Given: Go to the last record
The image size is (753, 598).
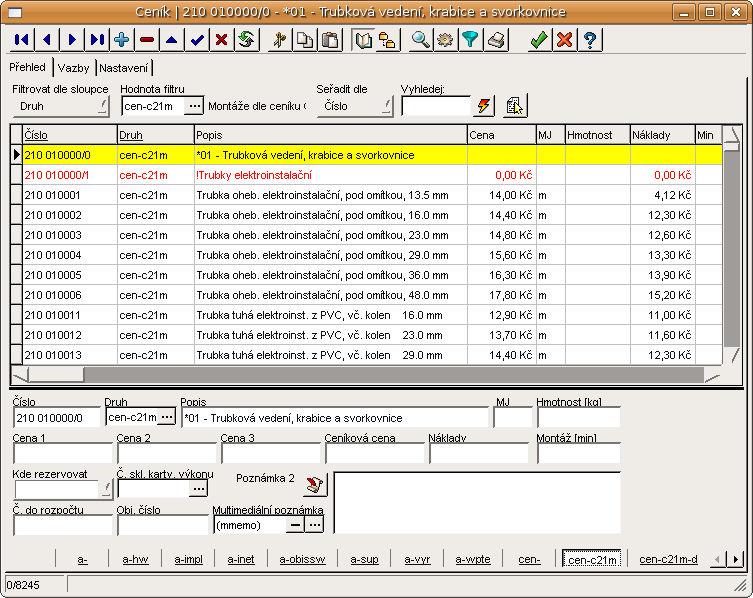Looking at the screenshot, I should pyautogui.click(x=97, y=40).
